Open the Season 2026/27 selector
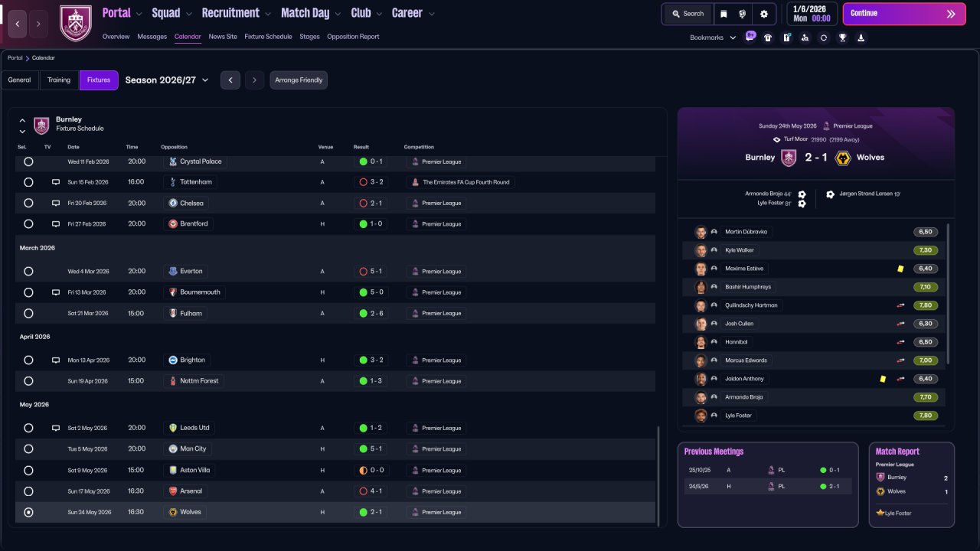The image size is (980, 551). click(x=167, y=80)
